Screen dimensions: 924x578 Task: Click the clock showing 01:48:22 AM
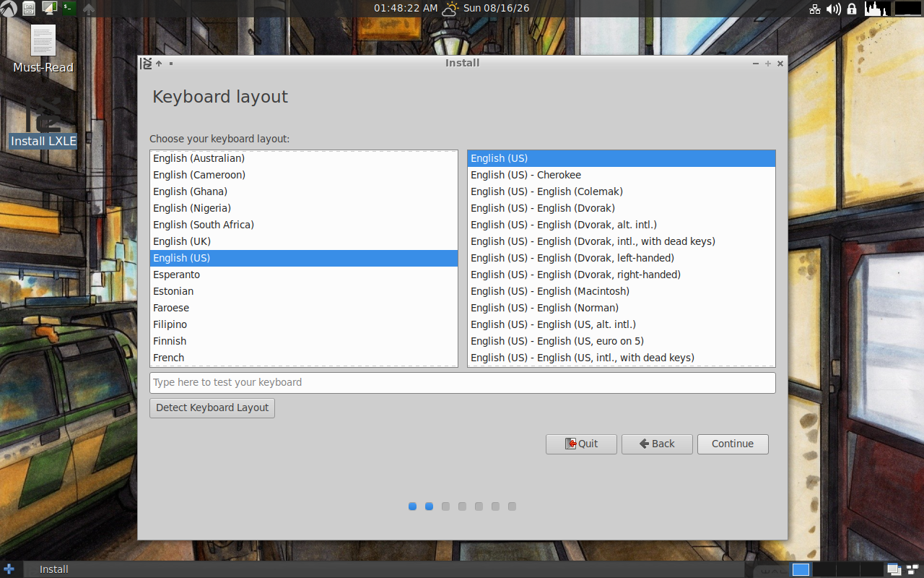(x=406, y=9)
